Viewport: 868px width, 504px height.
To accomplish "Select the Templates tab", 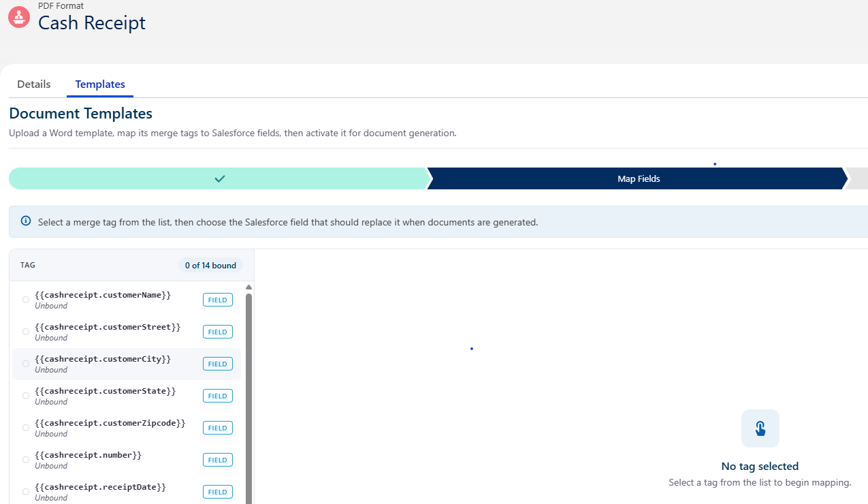I will 100,84.
